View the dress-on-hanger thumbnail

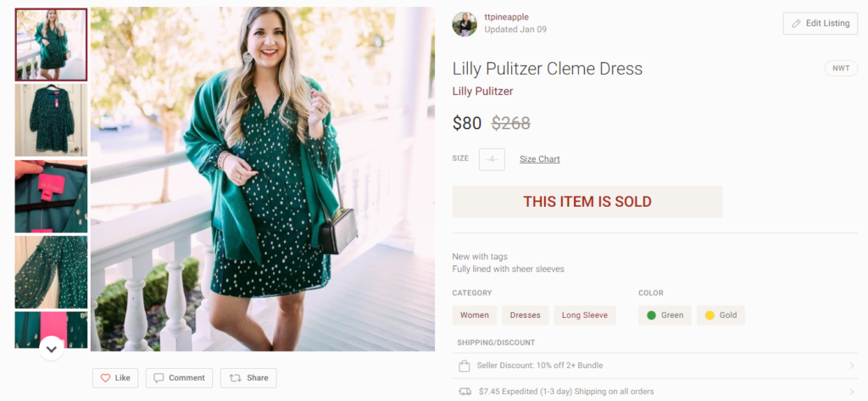tap(51, 120)
